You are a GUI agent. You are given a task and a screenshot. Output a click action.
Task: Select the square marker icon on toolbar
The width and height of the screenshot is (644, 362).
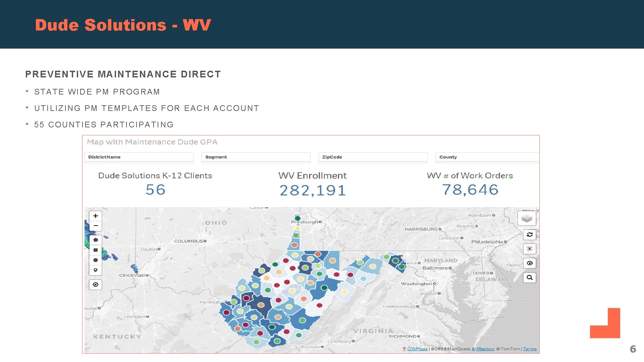96,251
